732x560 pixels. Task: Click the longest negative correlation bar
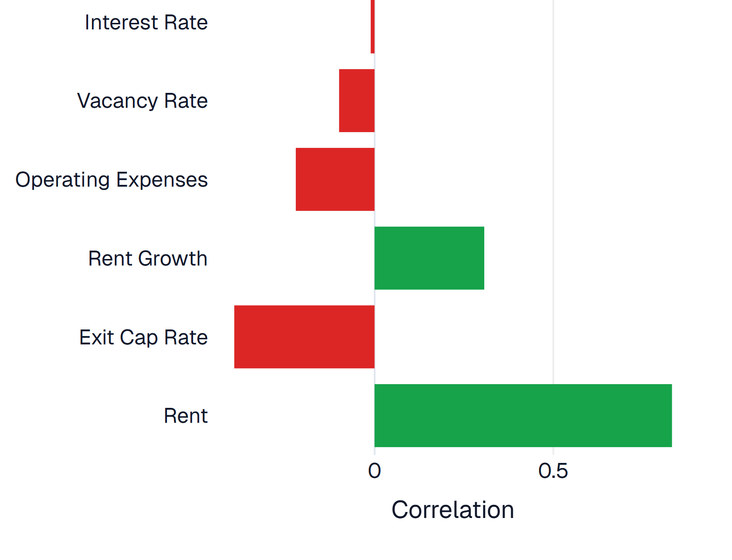(x=304, y=337)
